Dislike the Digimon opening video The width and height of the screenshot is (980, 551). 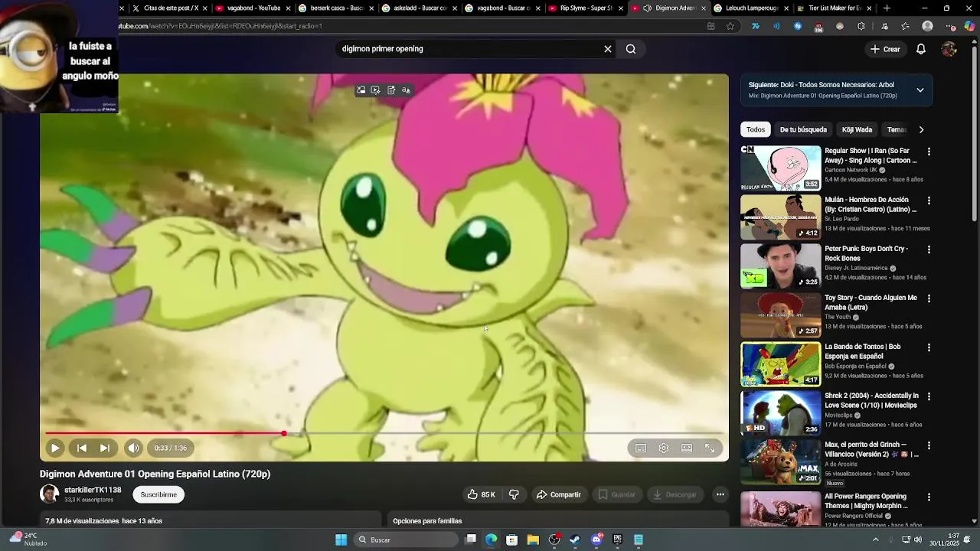(514, 494)
